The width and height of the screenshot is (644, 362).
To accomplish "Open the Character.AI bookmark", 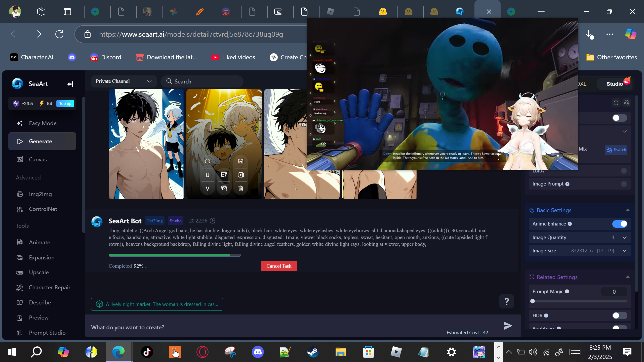I will 32,57.
